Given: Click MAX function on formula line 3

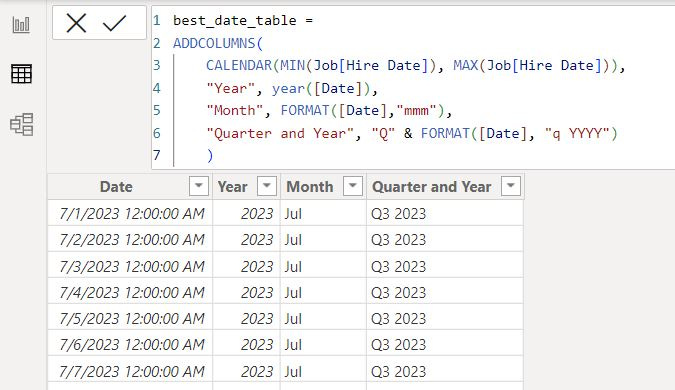Looking at the screenshot, I should coord(465,65).
